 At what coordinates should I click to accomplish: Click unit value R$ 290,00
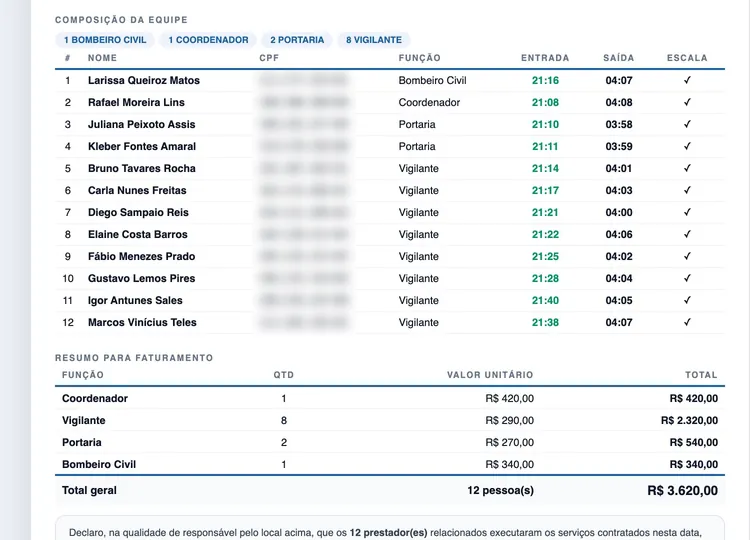[x=509, y=420]
